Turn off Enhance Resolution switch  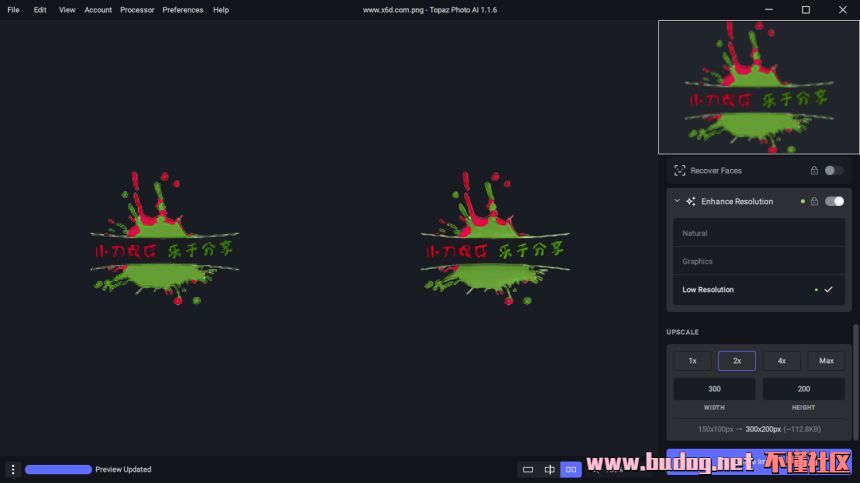click(x=834, y=201)
